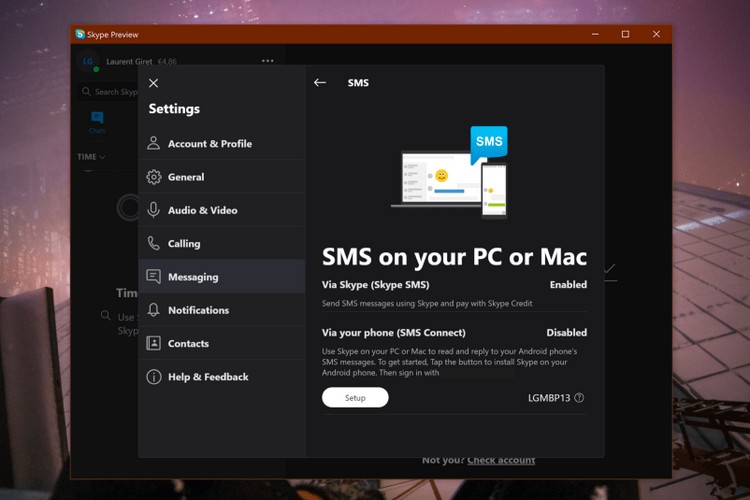Open Audio & Video settings
Viewport: 750px width, 500px height.
(x=222, y=210)
